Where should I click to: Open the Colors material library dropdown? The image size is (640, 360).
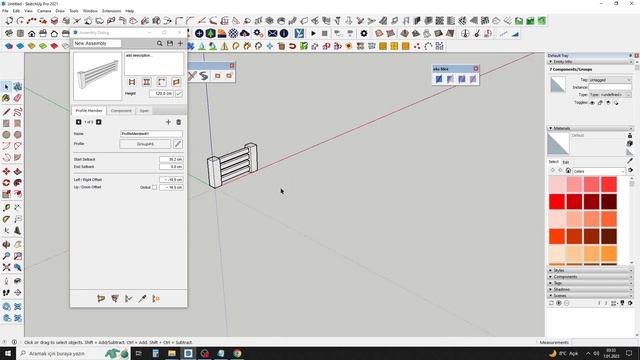599,171
